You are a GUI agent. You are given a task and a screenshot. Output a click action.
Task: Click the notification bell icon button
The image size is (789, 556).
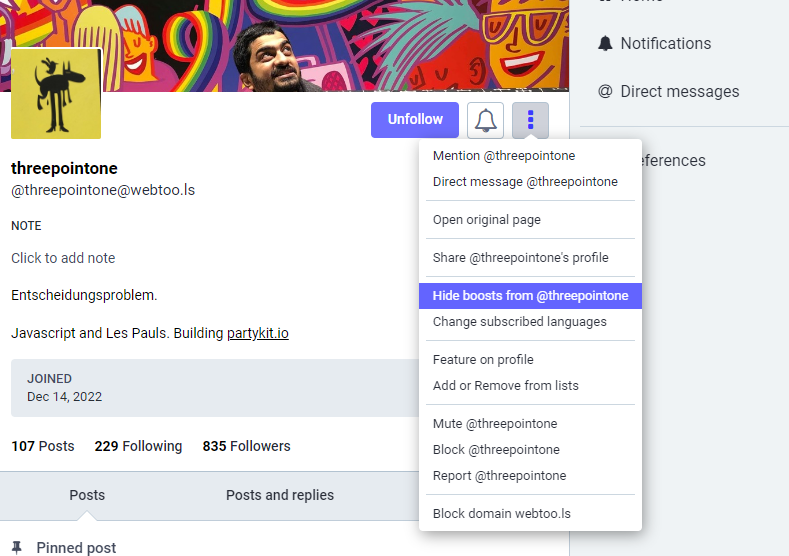tap(485, 120)
